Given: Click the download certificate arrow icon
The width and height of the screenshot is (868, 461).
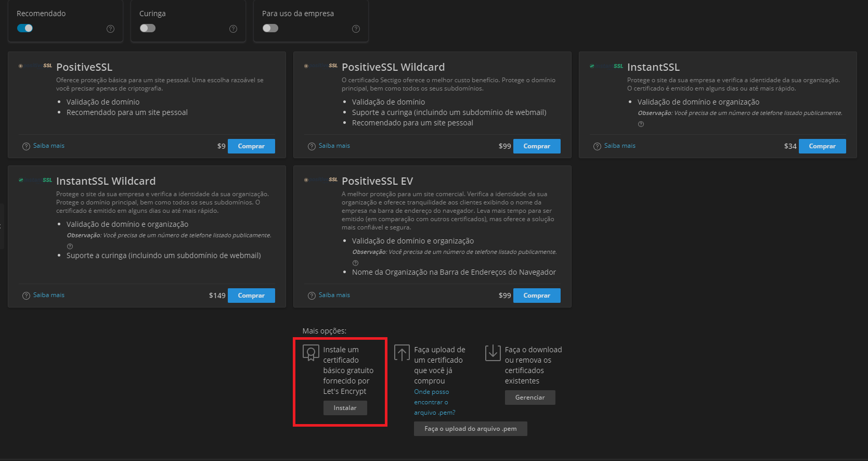Looking at the screenshot, I should click(493, 353).
